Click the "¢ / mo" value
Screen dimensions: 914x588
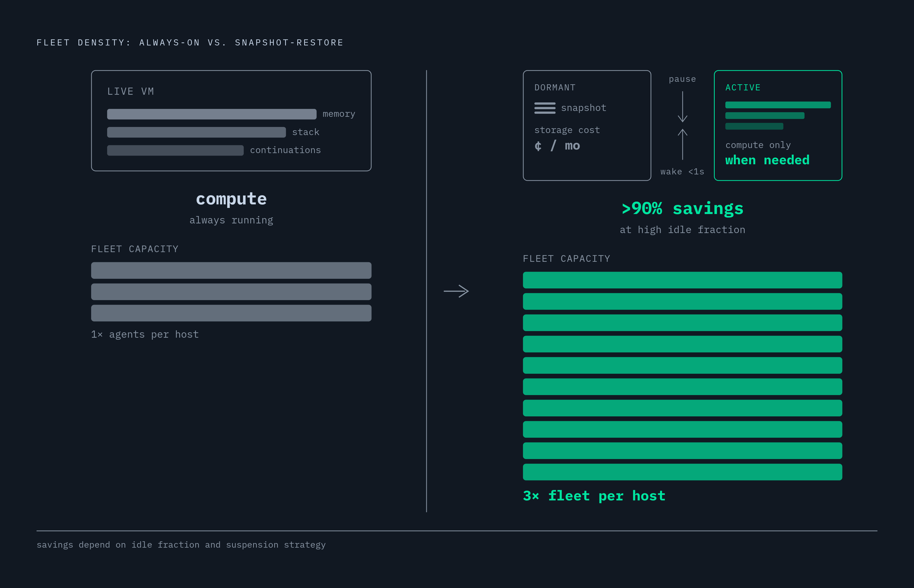[x=557, y=145]
